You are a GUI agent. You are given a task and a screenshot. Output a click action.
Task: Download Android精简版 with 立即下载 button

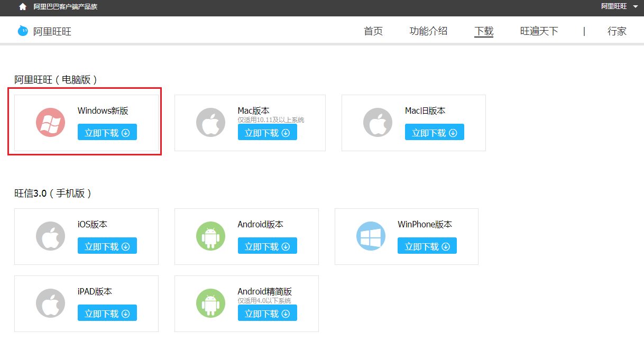tap(268, 313)
